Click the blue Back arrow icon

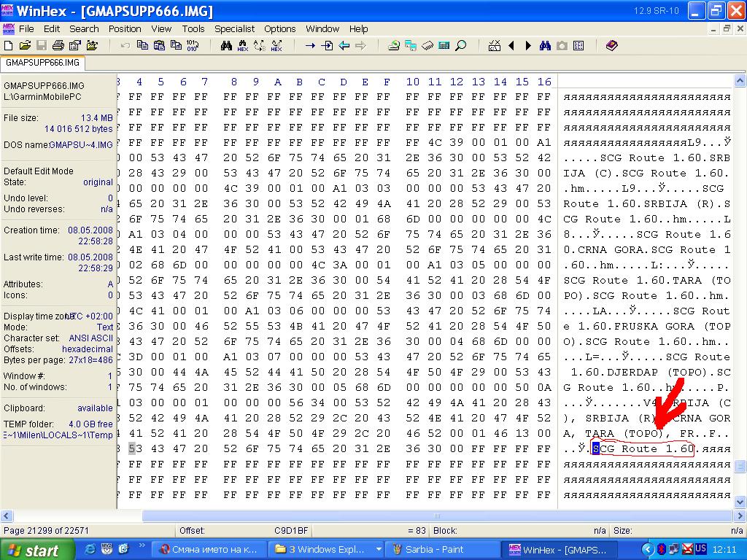coord(344,45)
